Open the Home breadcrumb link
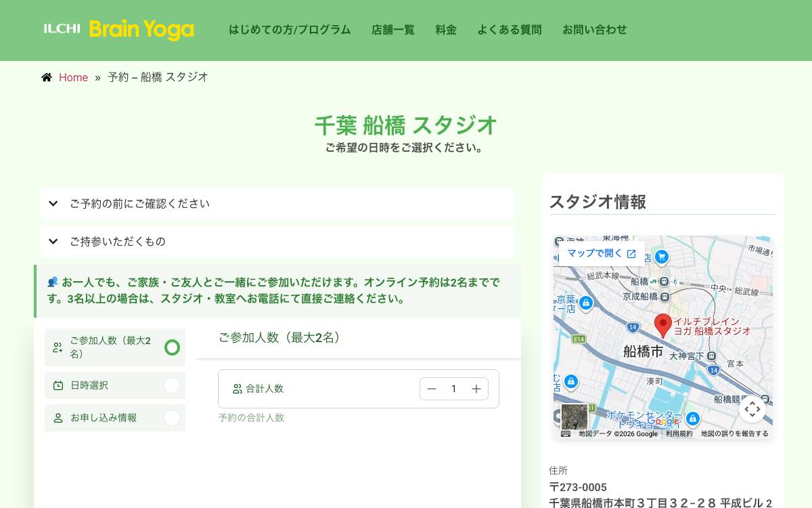The width and height of the screenshot is (812, 508). [x=73, y=77]
